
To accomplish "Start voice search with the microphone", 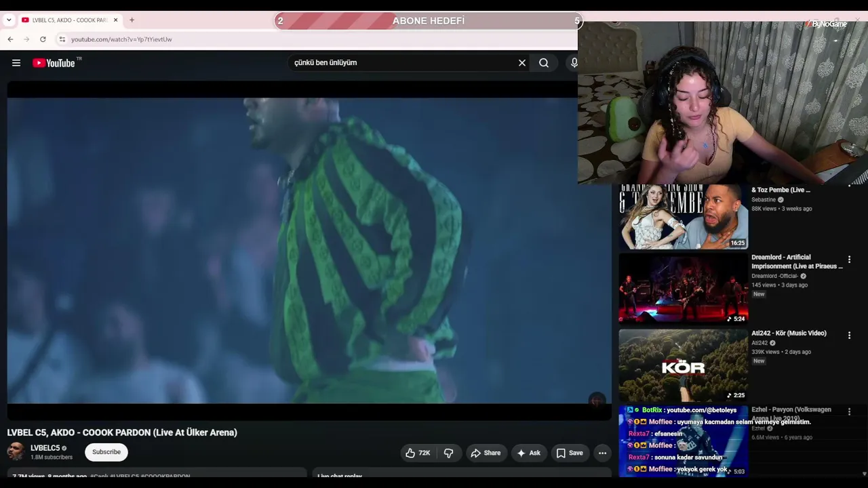I will tap(574, 63).
